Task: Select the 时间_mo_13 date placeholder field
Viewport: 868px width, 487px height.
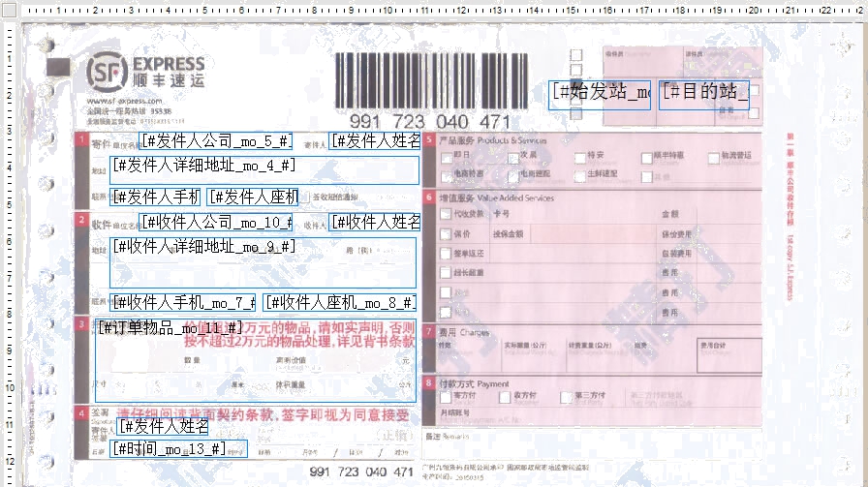Action: (178, 449)
